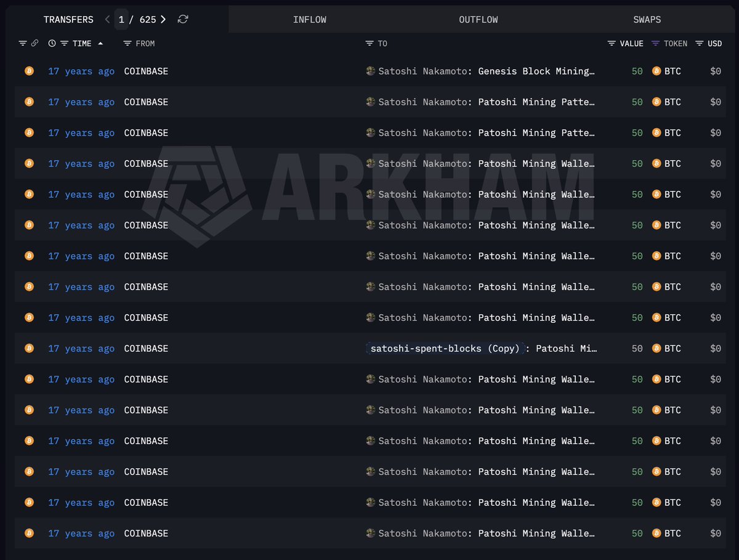Screen dimensions: 739x560
Task: Click value 50 in Genesis Block row
Action: click(x=637, y=71)
